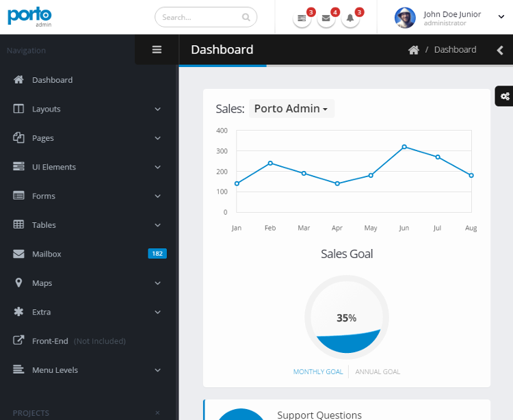Click the 35% sales goal gauge
The height and width of the screenshot is (420, 513).
click(347, 317)
